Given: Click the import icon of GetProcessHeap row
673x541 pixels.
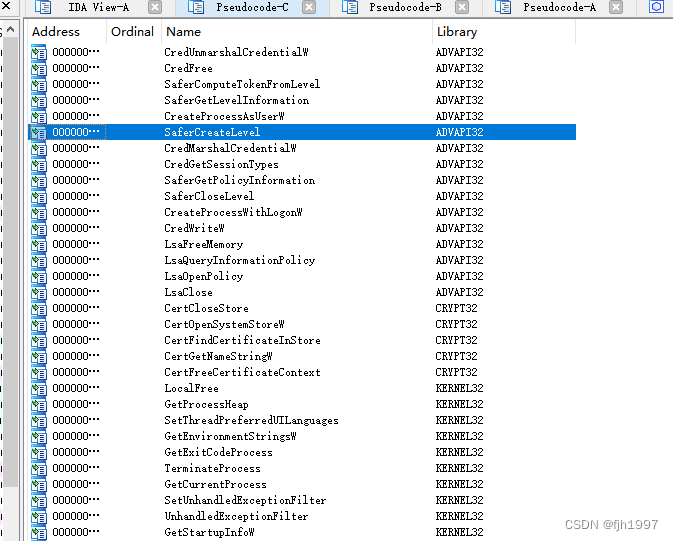Looking at the screenshot, I should coord(39,405).
